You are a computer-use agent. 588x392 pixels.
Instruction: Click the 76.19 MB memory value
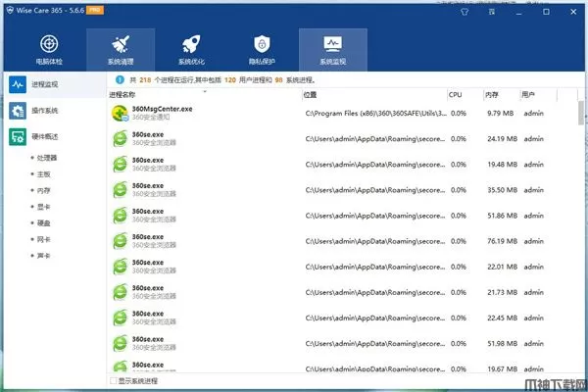pos(502,241)
